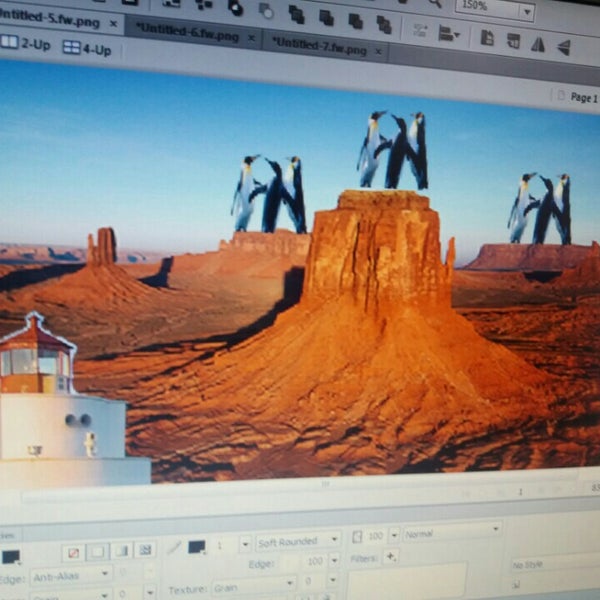Open the fill color swatch
The width and height of the screenshot is (600, 600).
[11, 557]
